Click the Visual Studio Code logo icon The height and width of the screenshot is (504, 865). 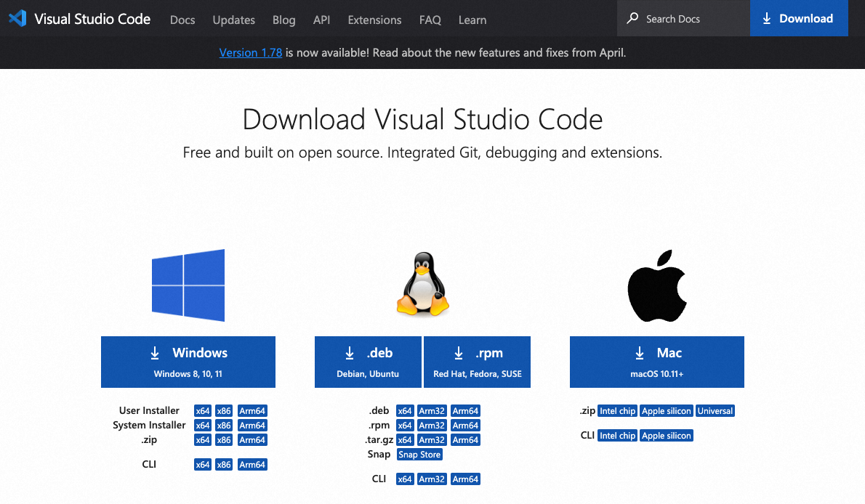17,18
